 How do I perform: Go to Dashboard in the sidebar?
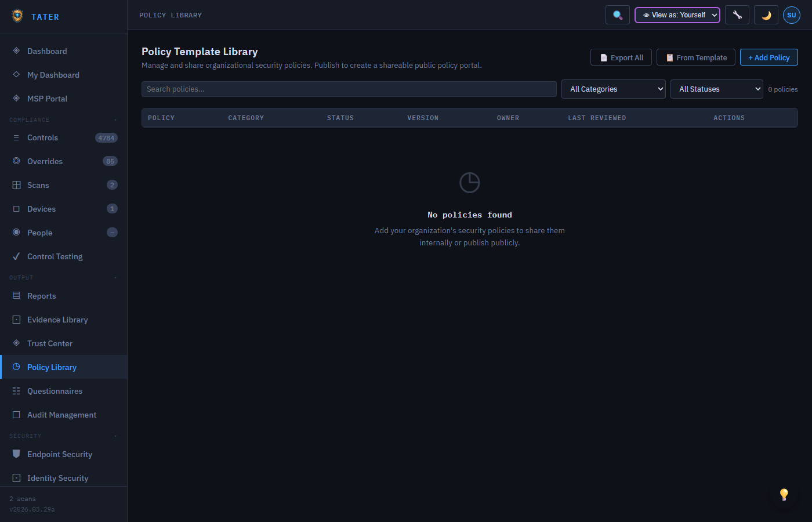[63, 51]
